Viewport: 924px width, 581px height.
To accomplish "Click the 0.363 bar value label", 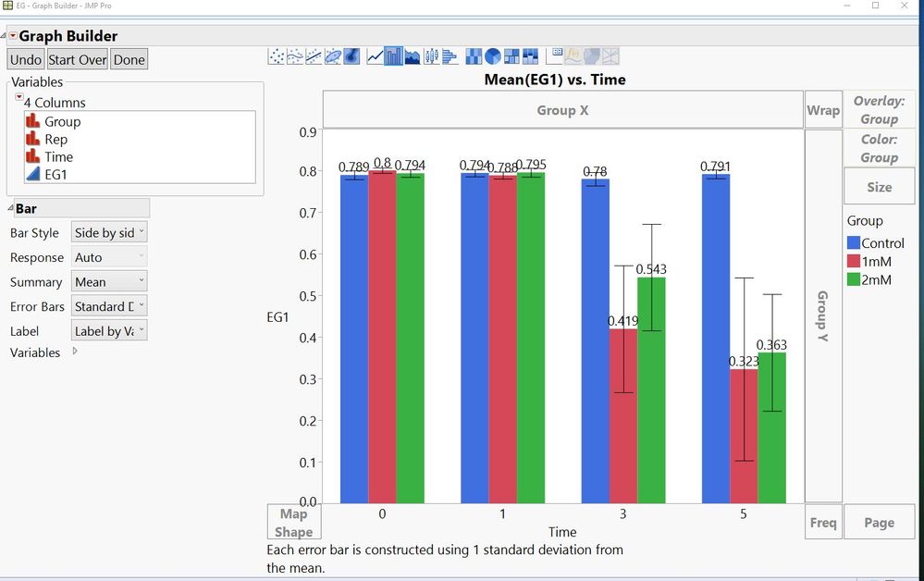I will point(771,345).
